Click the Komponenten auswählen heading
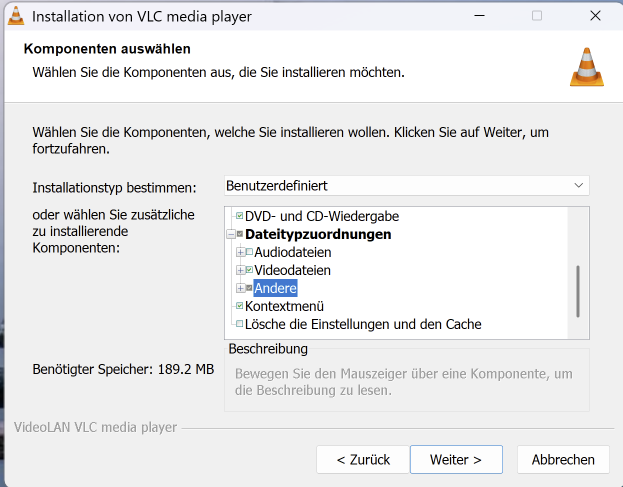The width and height of the screenshot is (623, 487). [107, 49]
